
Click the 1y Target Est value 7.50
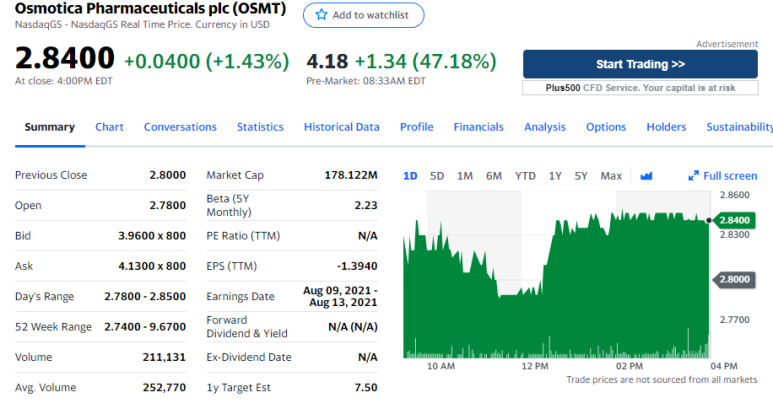pyautogui.click(x=366, y=388)
